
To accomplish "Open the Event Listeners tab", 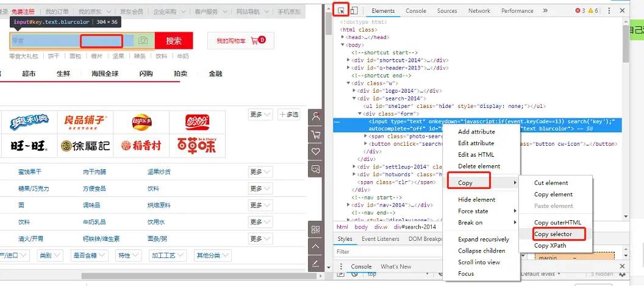I will click(x=381, y=239).
